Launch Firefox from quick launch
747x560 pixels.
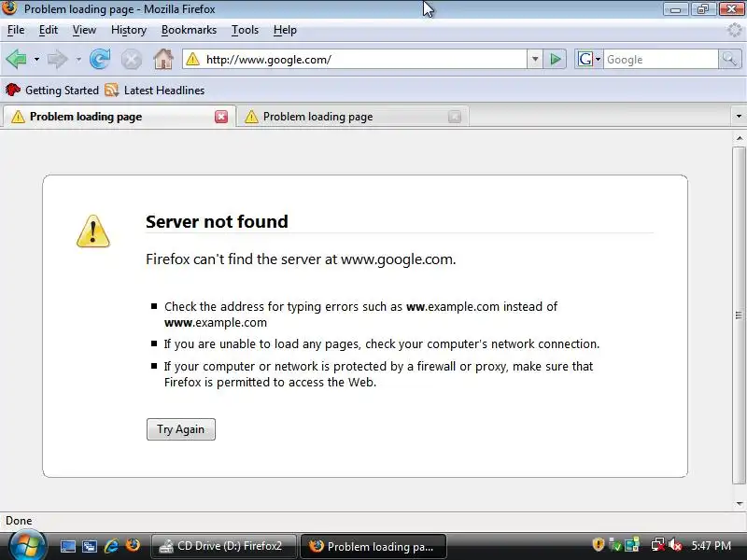pyautogui.click(x=133, y=545)
